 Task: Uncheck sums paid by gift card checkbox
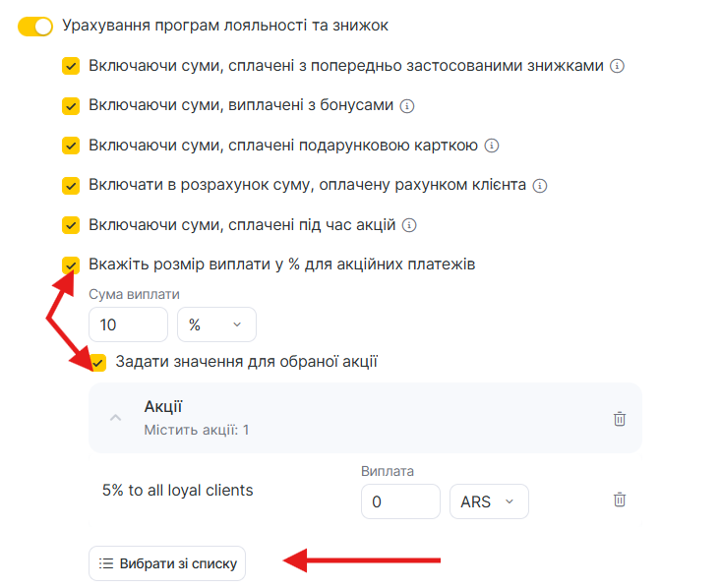(x=71, y=146)
